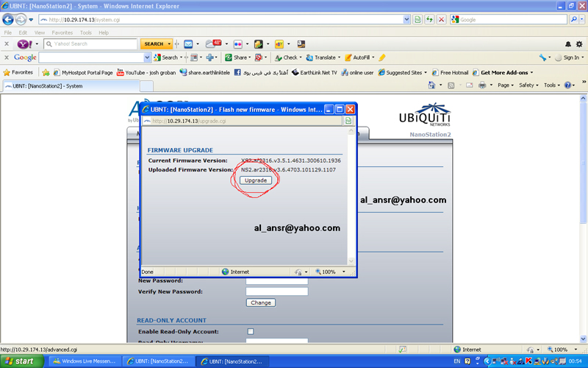Click the bell notifications icon on Yahoo toolbar
This screenshot has height=368, width=588.
[x=568, y=44]
